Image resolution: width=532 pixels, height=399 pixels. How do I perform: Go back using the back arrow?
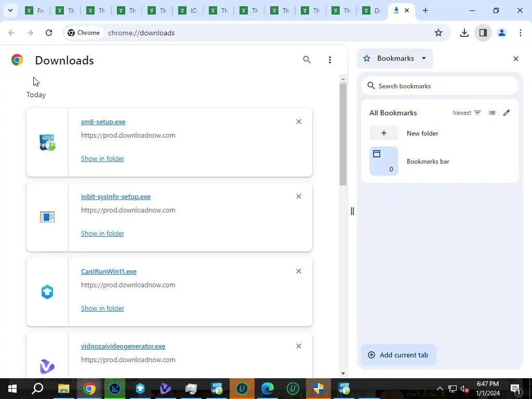11,33
